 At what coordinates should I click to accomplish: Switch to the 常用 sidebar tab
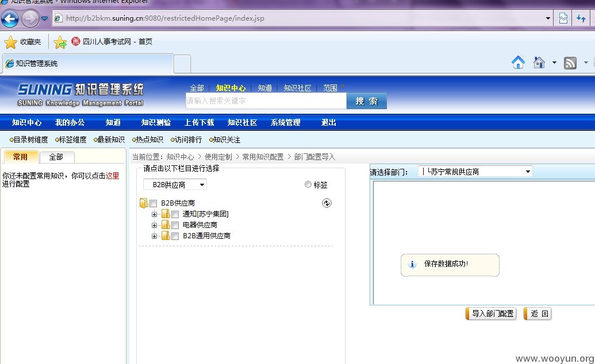tap(21, 157)
